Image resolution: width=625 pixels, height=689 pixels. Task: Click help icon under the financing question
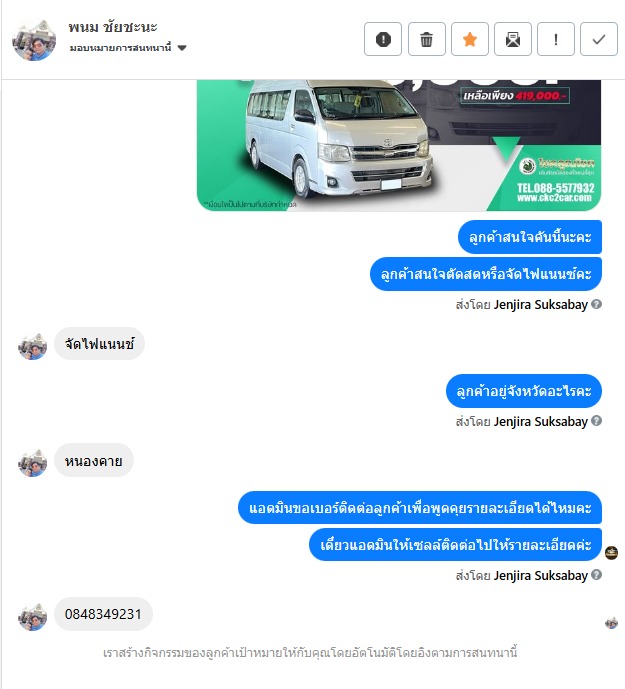pos(596,304)
